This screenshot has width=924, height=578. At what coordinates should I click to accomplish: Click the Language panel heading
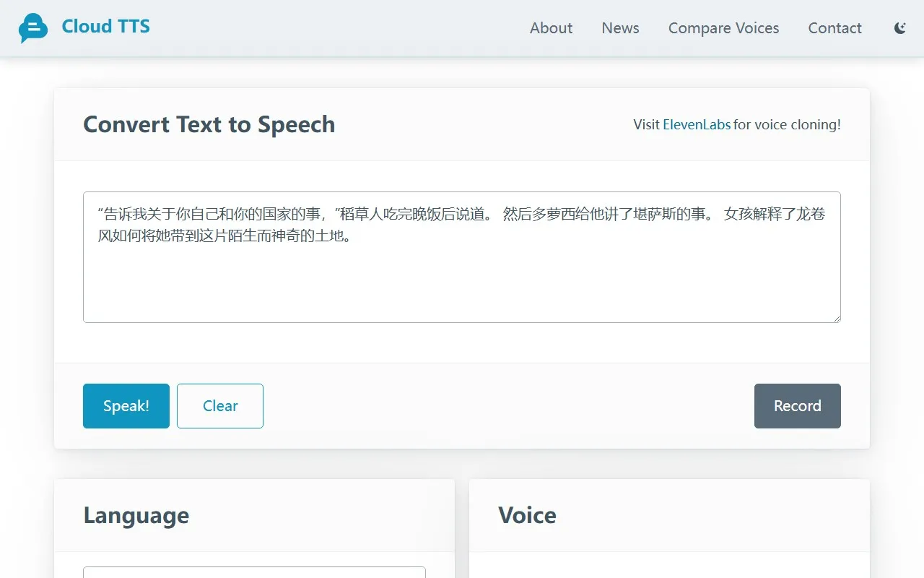(136, 515)
